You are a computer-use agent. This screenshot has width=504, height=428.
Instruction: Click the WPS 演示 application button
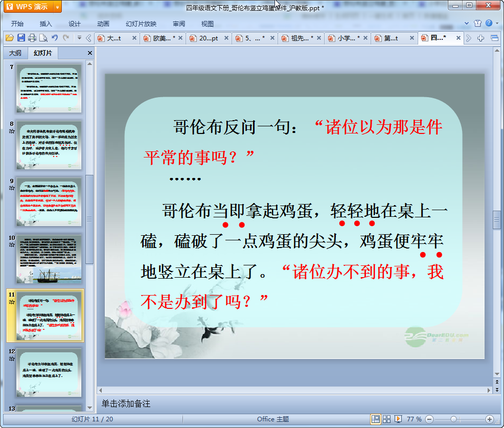[28, 7]
